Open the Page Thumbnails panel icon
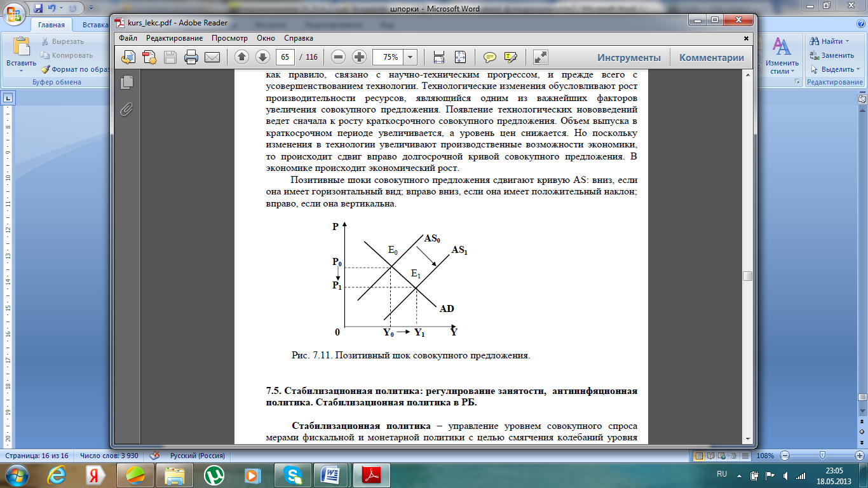 tap(127, 82)
